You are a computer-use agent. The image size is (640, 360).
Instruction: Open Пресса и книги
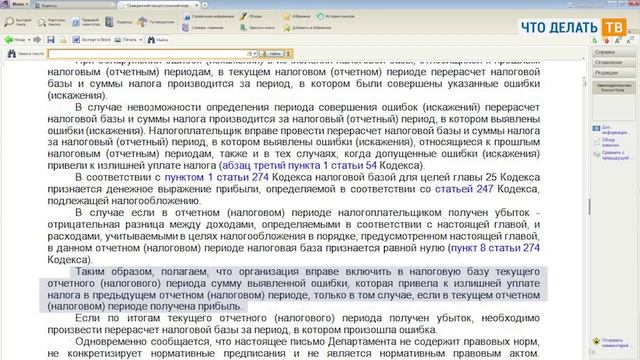[257, 28]
